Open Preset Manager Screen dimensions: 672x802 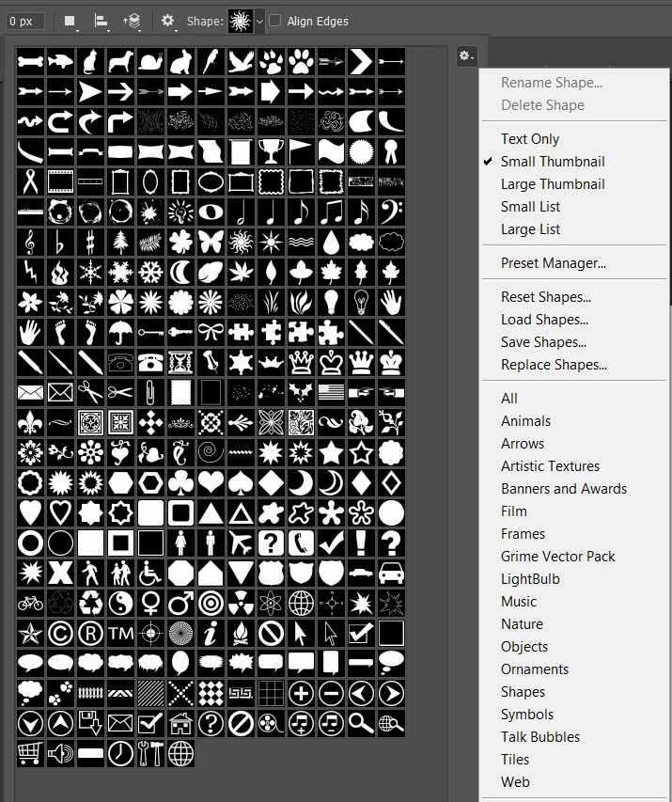554,263
